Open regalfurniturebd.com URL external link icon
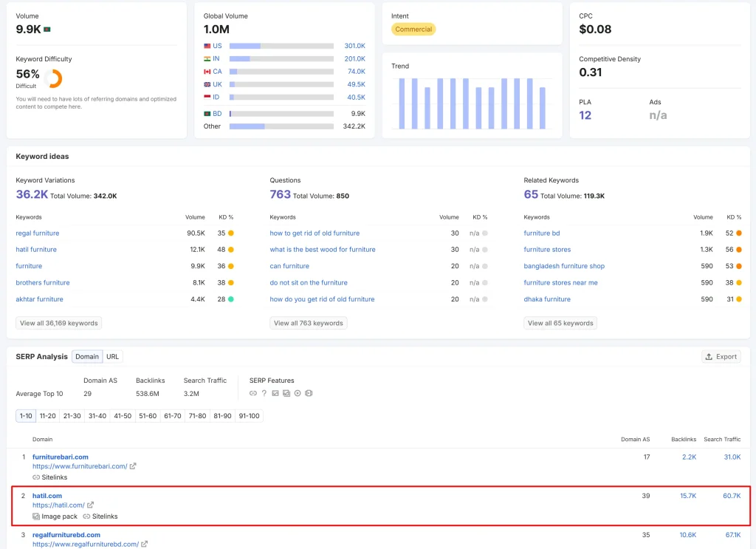Screen dimensions: 756x549 (x=144, y=544)
